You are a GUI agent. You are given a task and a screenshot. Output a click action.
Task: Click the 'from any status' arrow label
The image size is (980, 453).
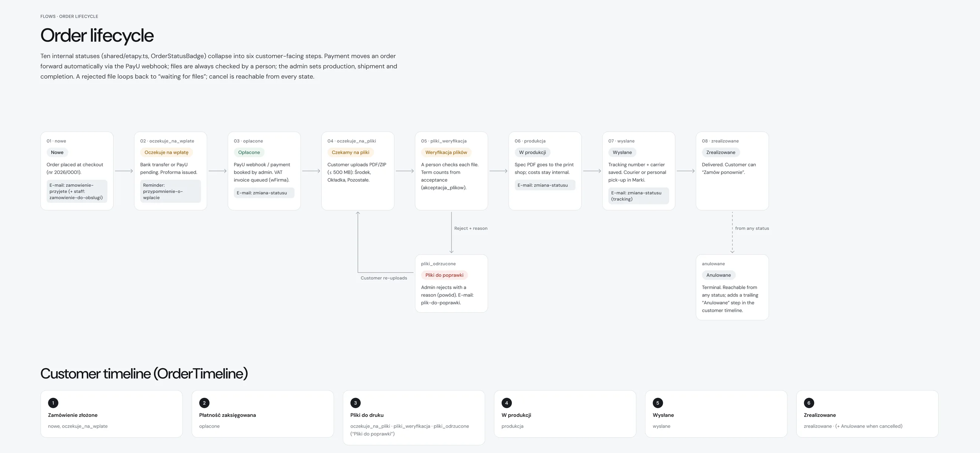click(x=752, y=229)
